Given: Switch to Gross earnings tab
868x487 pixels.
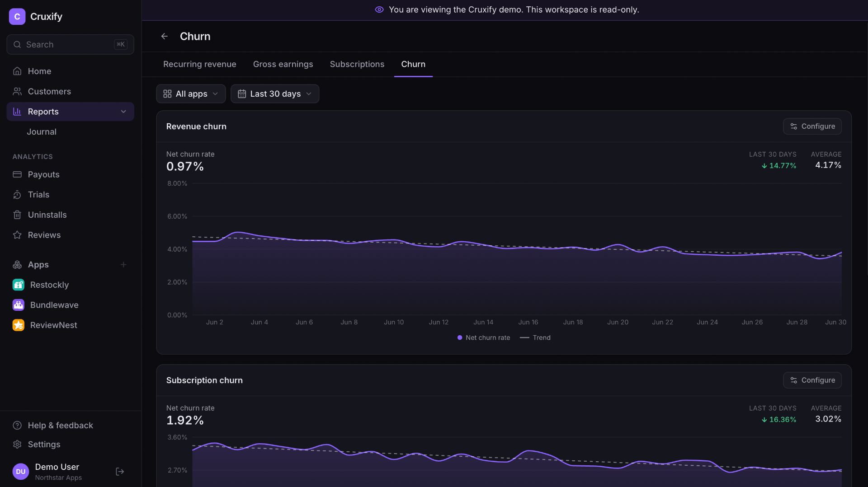Looking at the screenshot, I should coord(283,64).
